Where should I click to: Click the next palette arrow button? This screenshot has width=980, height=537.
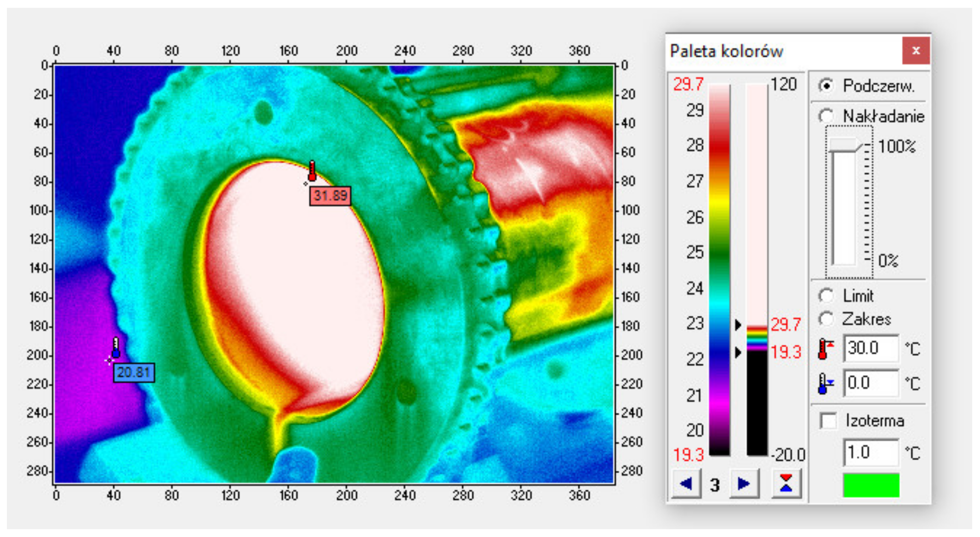pos(744,484)
